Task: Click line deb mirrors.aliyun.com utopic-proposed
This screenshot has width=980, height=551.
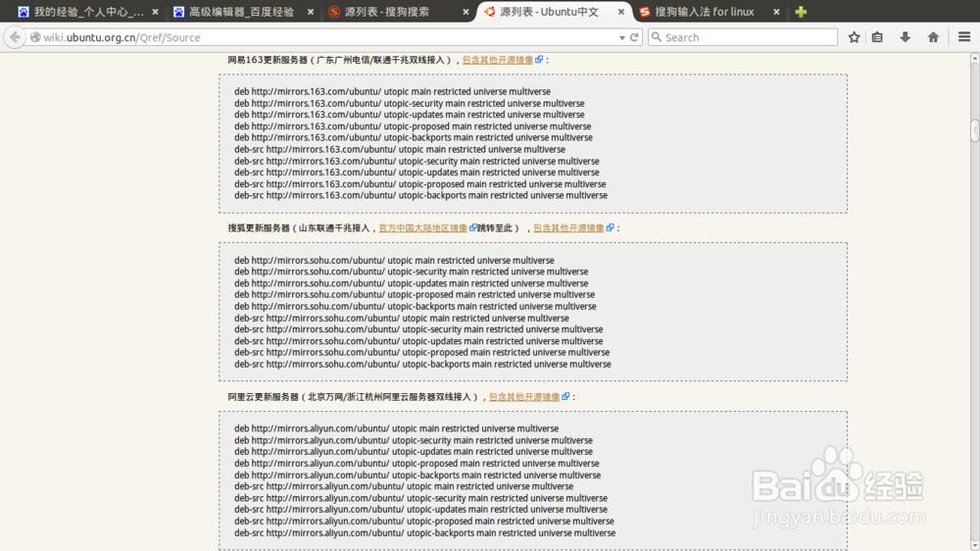Action: (x=416, y=464)
